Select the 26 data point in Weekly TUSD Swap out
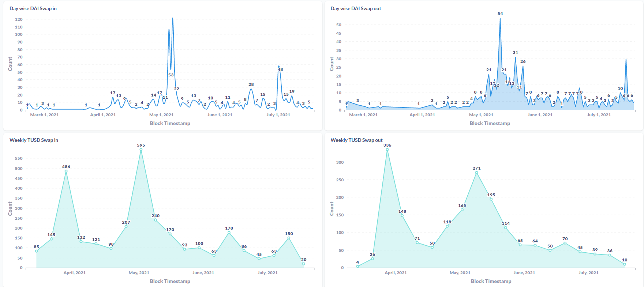Image resolution: width=644 pixels, height=287 pixels. pyautogui.click(x=372, y=259)
